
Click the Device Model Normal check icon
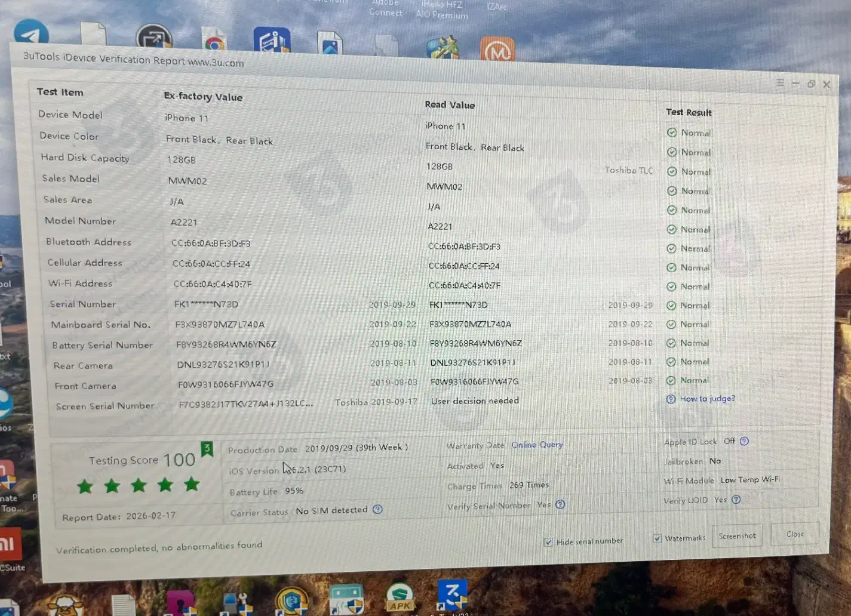pyautogui.click(x=672, y=133)
